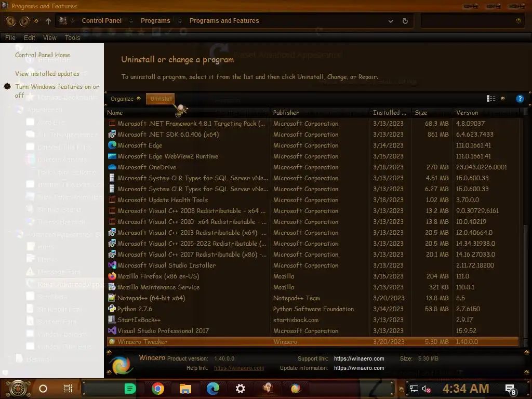
Task: Select Microsoft Visual C++ 2008 Redistributable row
Action: point(312,211)
